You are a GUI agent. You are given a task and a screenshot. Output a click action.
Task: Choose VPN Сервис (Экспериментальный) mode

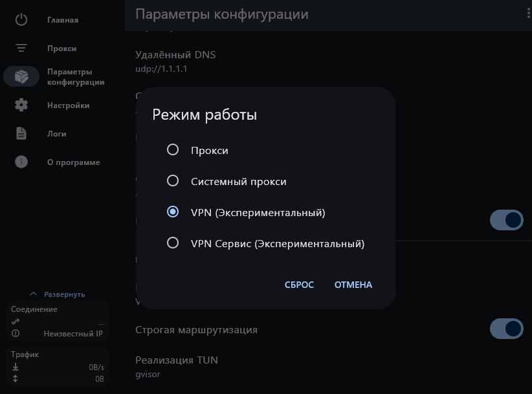[x=173, y=243]
